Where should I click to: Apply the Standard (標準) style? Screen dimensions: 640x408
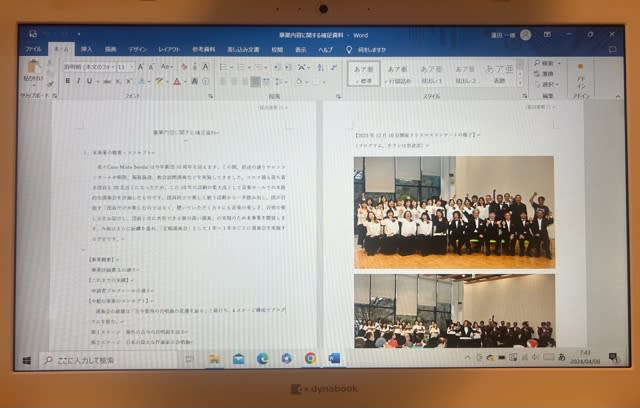[x=364, y=73]
